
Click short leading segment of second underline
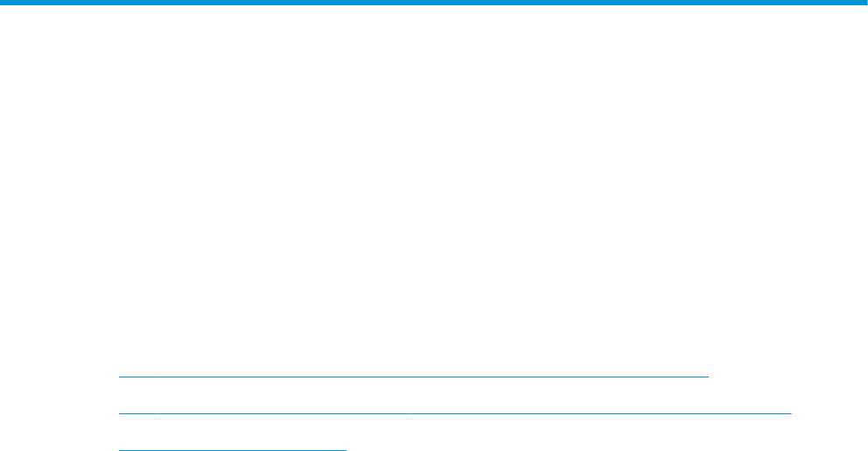(x=138, y=413)
